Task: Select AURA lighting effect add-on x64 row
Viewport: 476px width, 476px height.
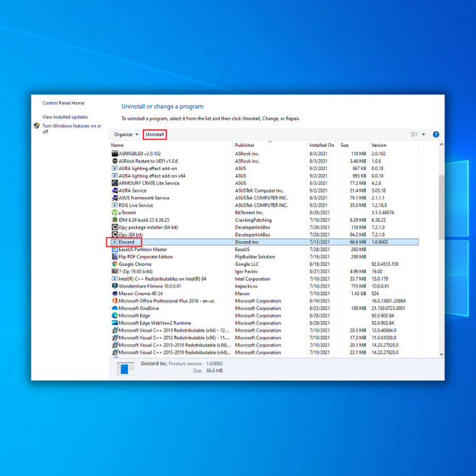Action: coord(264,175)
